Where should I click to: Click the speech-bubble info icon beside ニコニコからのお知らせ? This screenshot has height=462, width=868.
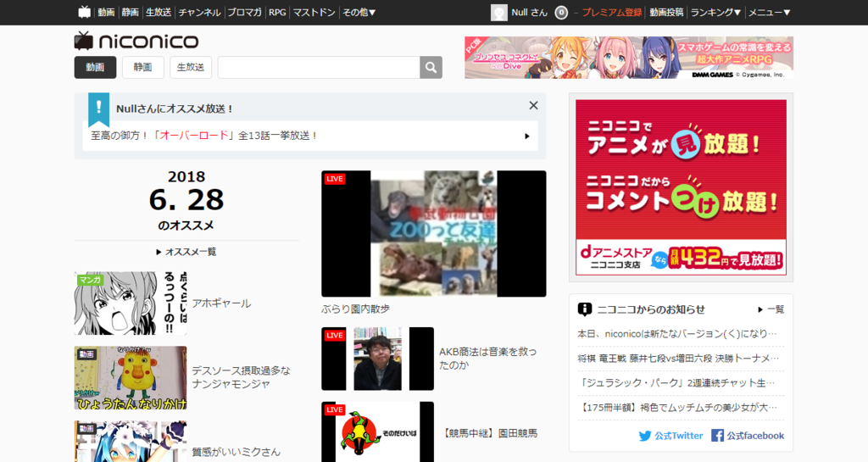(584, 309)
